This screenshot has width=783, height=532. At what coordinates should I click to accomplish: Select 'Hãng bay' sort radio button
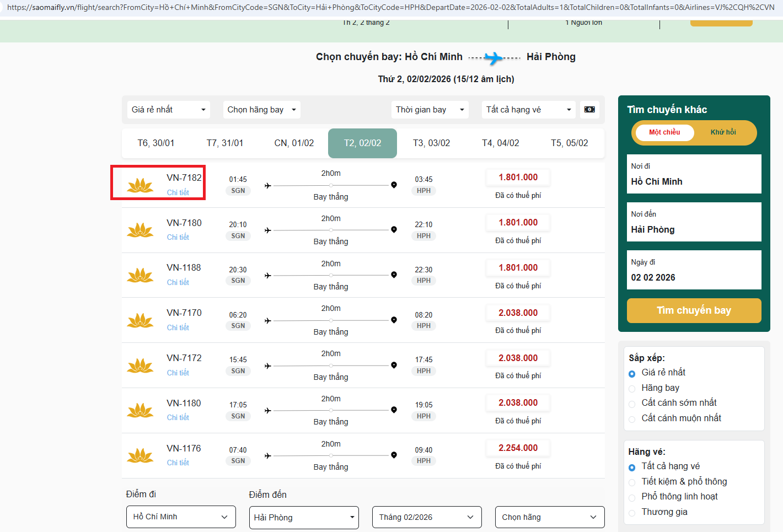point(632,389)
